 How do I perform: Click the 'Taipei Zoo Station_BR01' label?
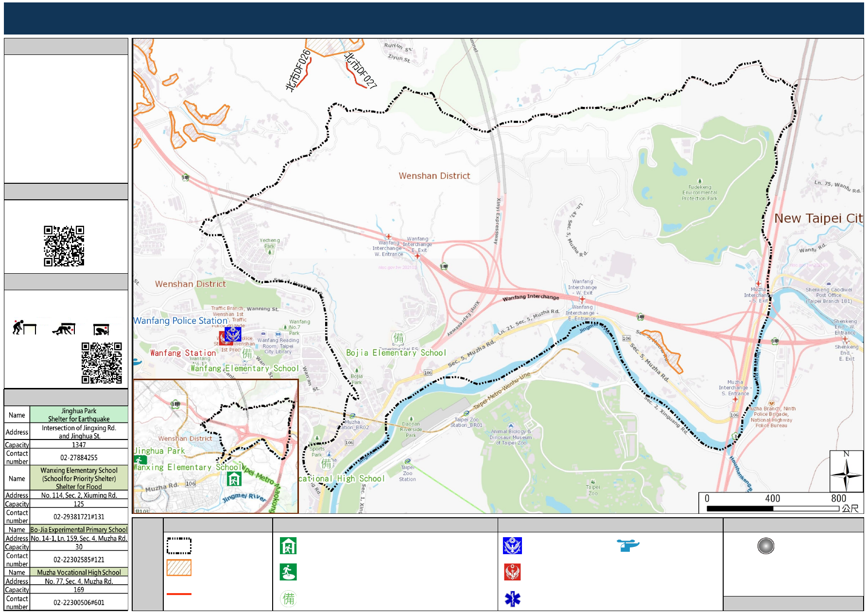pyautogui.click(x=467, y=422)
